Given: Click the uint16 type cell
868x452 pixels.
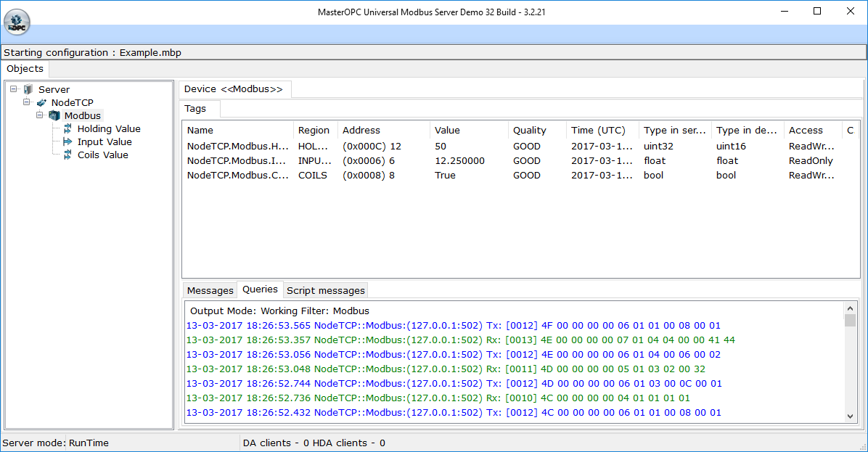Looking at the screenshot, I should tap(731, 146).
